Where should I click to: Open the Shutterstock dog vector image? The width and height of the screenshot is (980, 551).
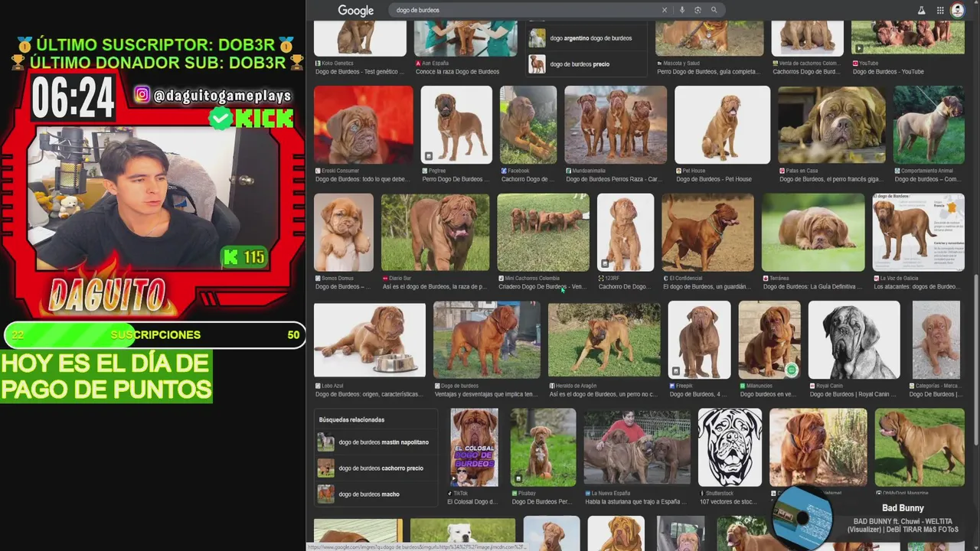(x=730, y=448)
